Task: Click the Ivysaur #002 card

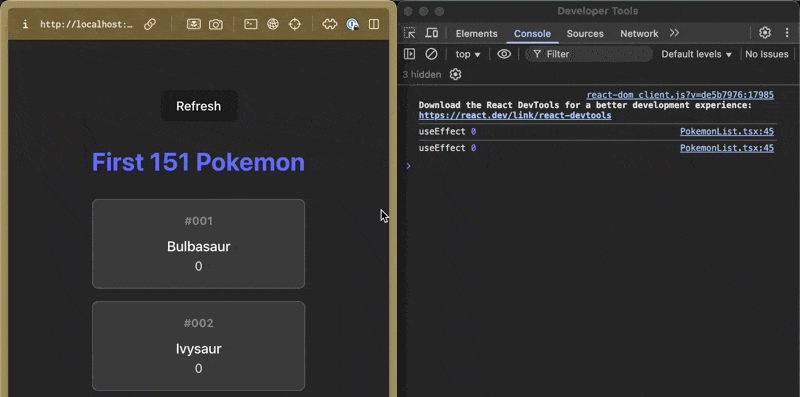Action: pyautogui.click(x=198, y=346)
